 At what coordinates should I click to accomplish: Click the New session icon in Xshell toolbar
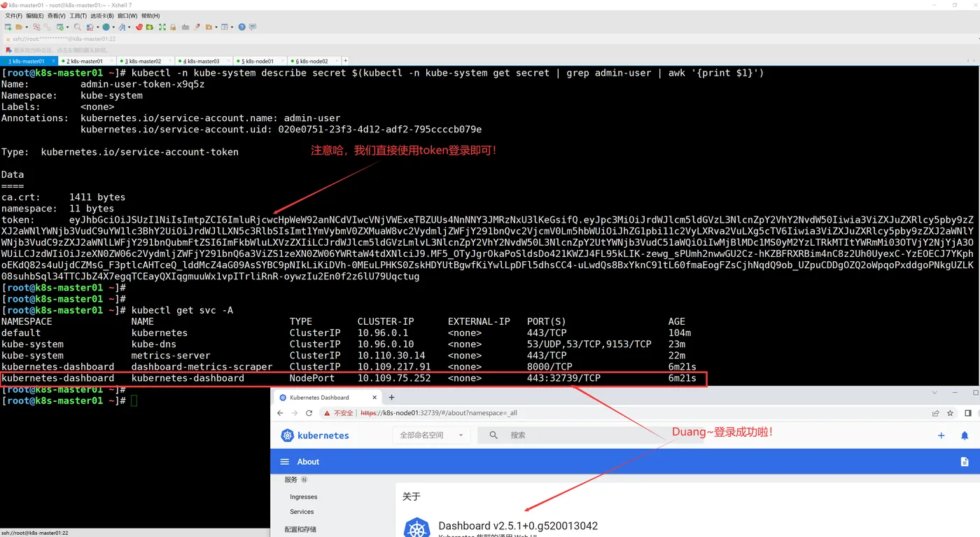pos(8,27)
